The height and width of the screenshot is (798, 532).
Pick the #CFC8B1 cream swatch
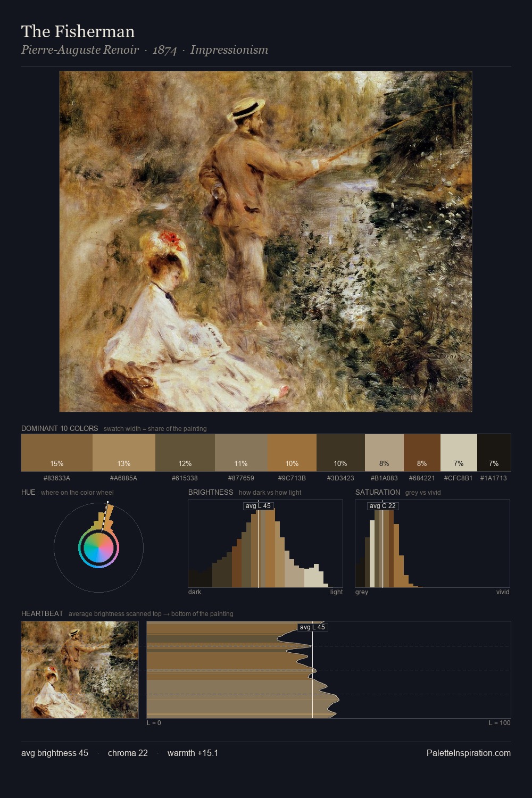[459, 453]
